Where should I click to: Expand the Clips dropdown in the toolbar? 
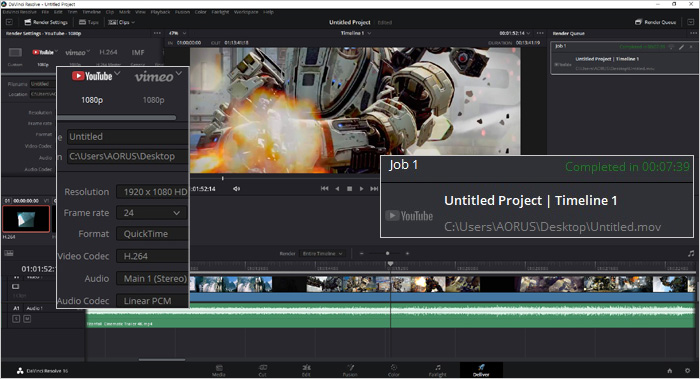121,22
